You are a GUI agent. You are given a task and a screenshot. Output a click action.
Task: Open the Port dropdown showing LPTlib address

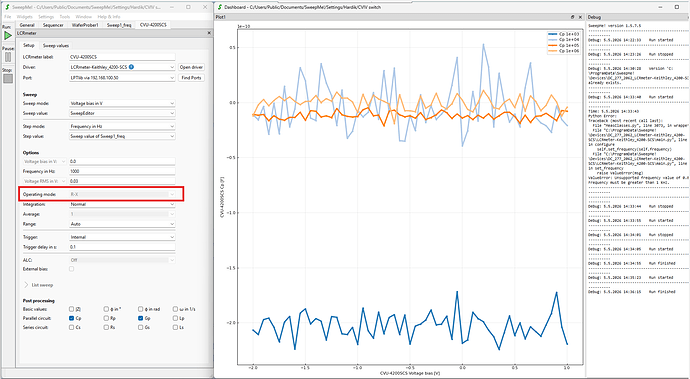122,77
